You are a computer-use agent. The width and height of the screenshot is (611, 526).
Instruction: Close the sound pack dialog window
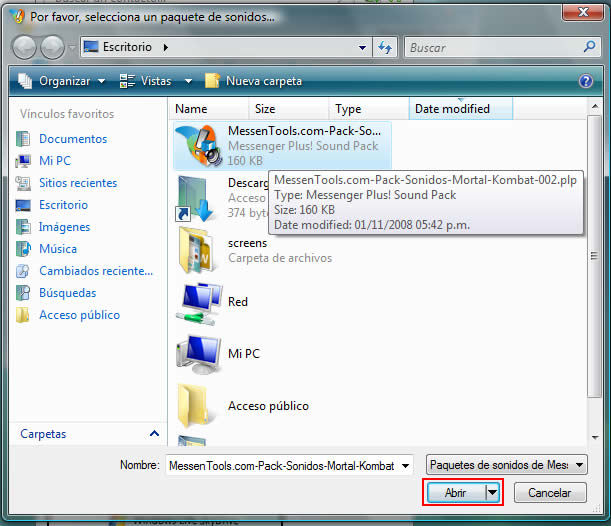tap(583, 12)
